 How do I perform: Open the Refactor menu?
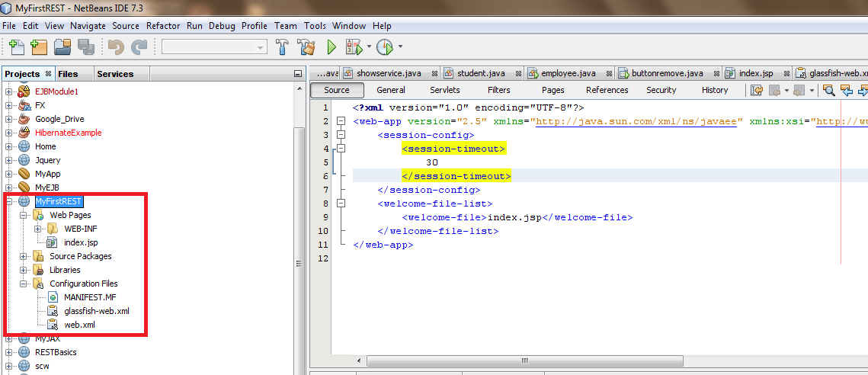tap(163, 26)
